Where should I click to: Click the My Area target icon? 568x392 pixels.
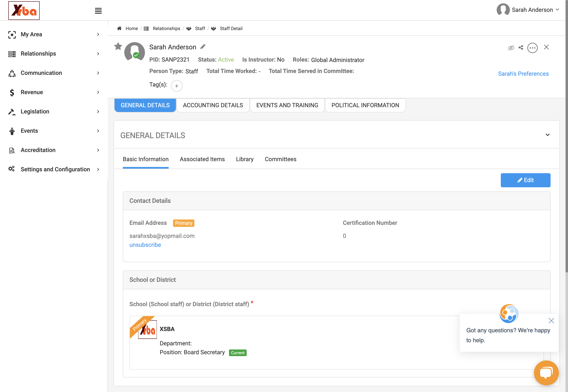[x=12, y=35]
